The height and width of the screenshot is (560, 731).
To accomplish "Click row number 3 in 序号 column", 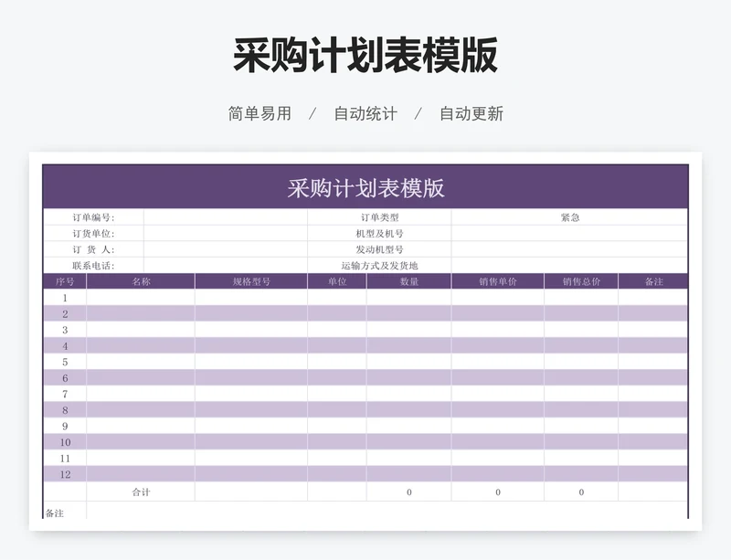I will click(65, 330).
